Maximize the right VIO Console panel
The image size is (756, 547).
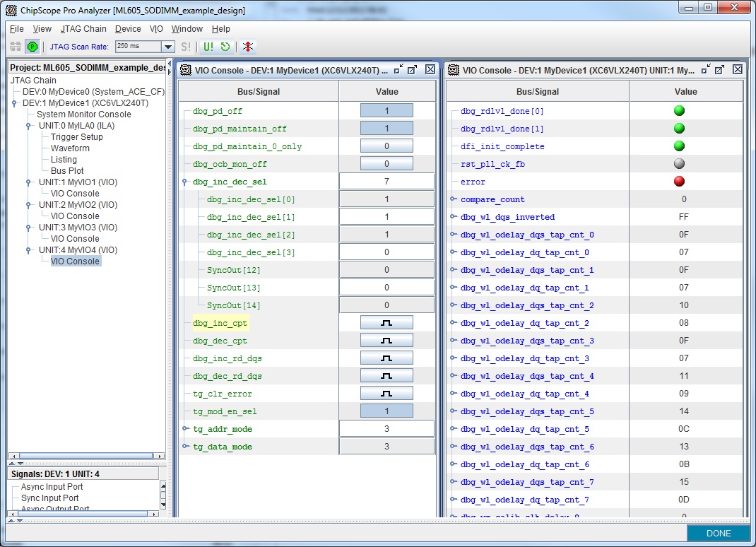click(719, 69)
